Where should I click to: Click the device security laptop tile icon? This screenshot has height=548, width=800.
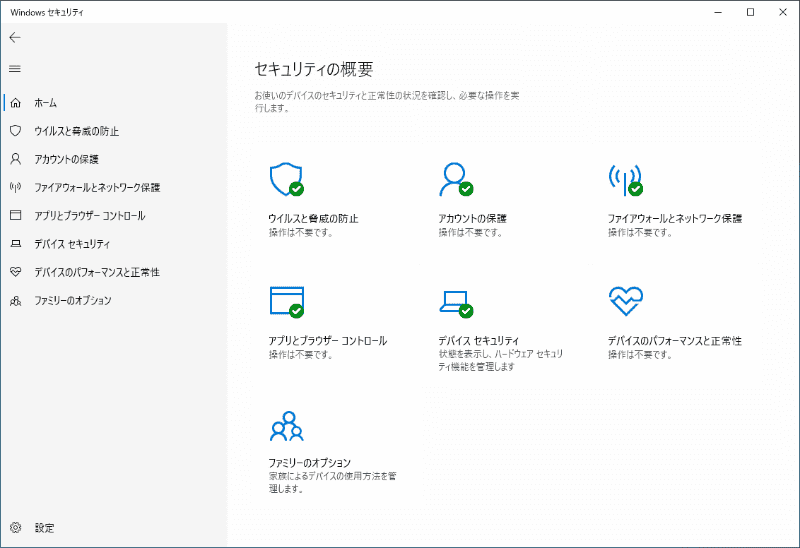click(455, 301)
